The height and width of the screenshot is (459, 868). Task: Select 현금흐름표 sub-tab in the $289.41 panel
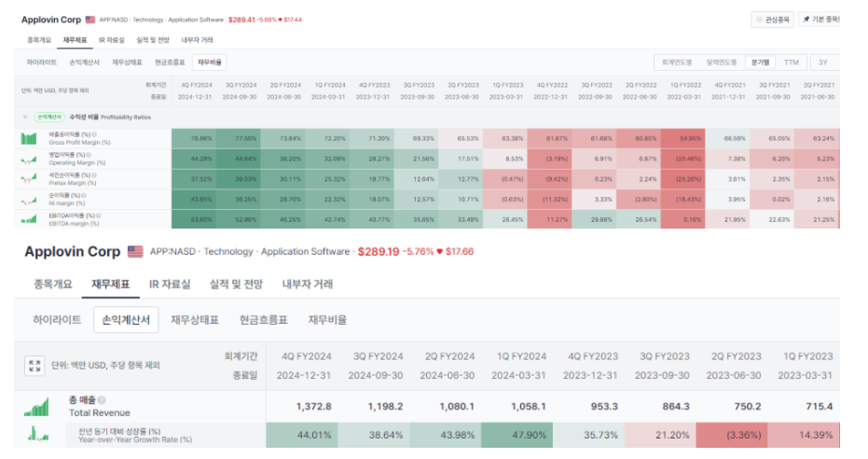click(x=170, y=63)
